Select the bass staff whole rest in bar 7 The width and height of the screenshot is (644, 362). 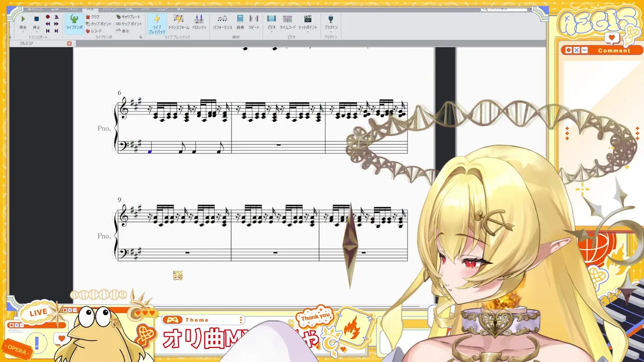coord(278,146)
